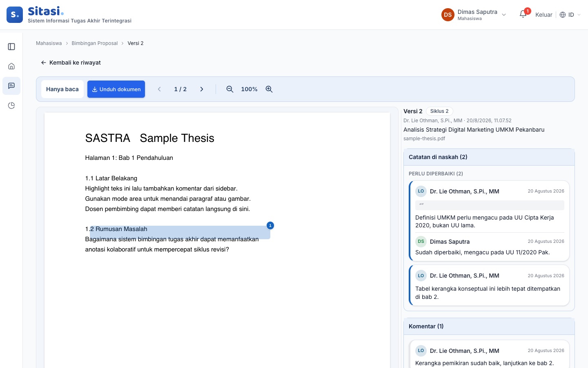Click the PERLU DIPERBAIKI (2) label
This screenshot has width=588, height=368.
coord(436,174)
